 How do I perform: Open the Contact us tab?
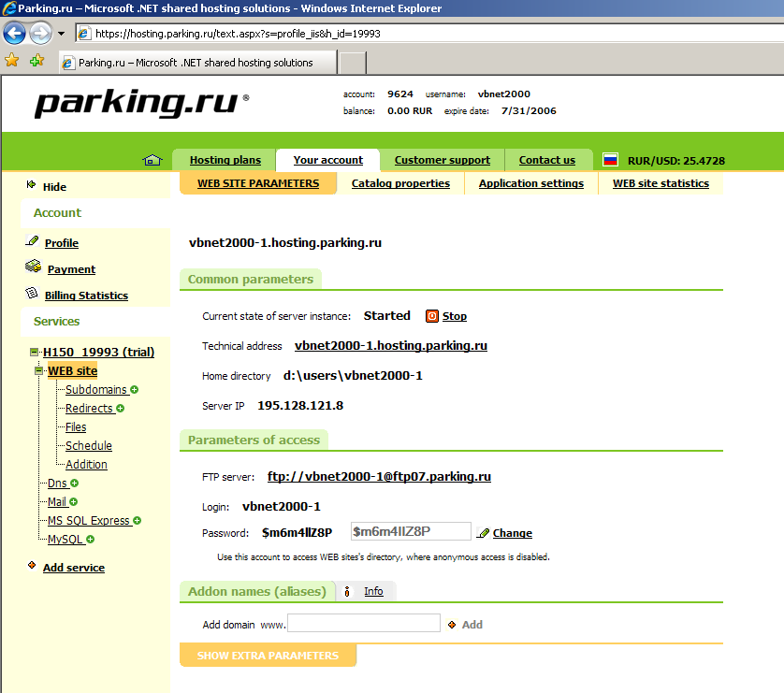click(547, 160)
